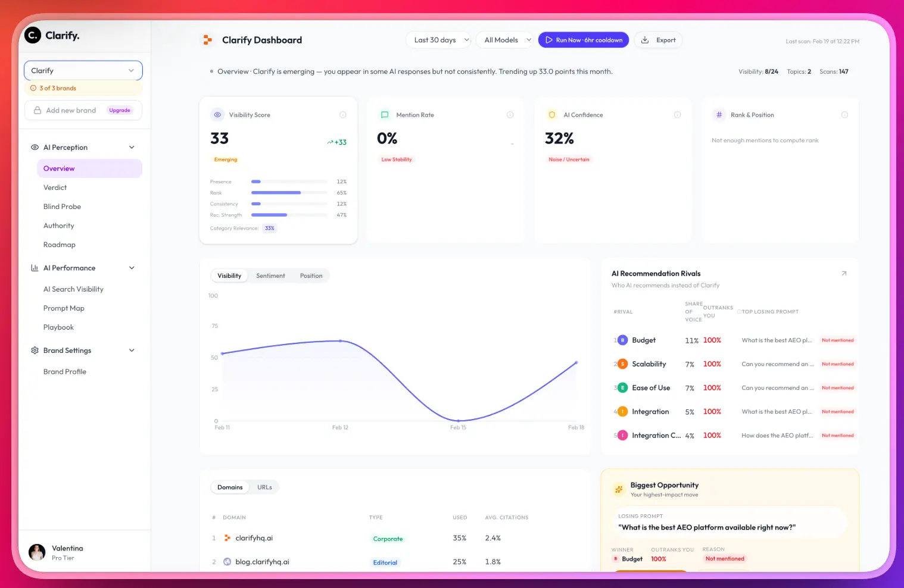
Task: Open info icon on AI Confidence card
Action: click(x=678, y=115)
